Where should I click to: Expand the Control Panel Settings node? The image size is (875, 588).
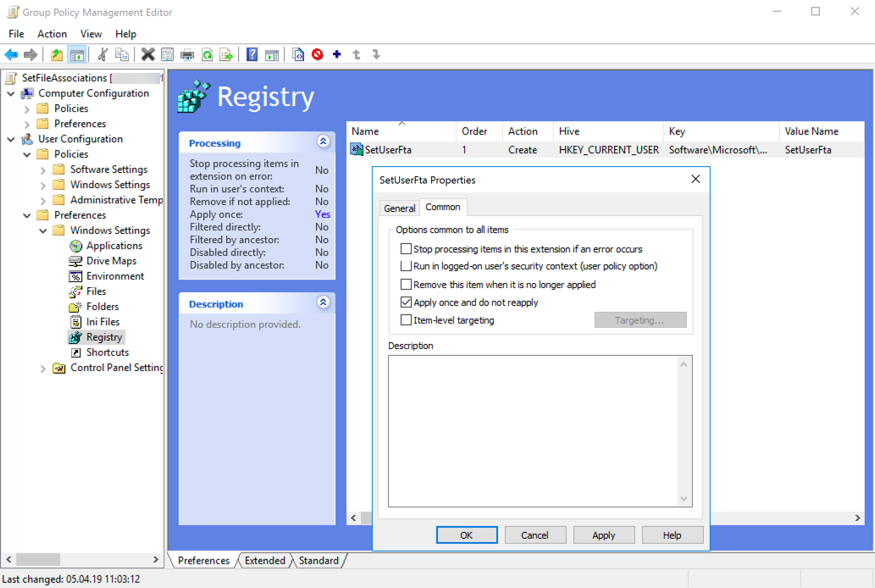click(43, 368)
